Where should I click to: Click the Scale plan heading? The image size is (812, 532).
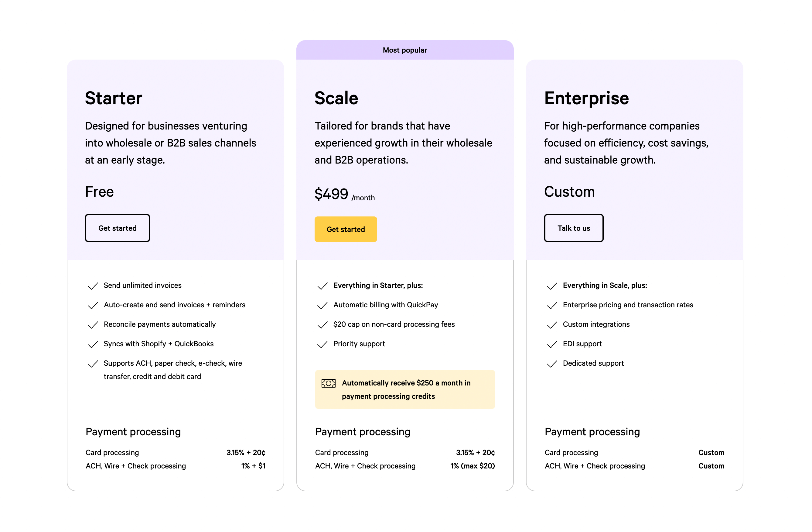coord(336,98)
